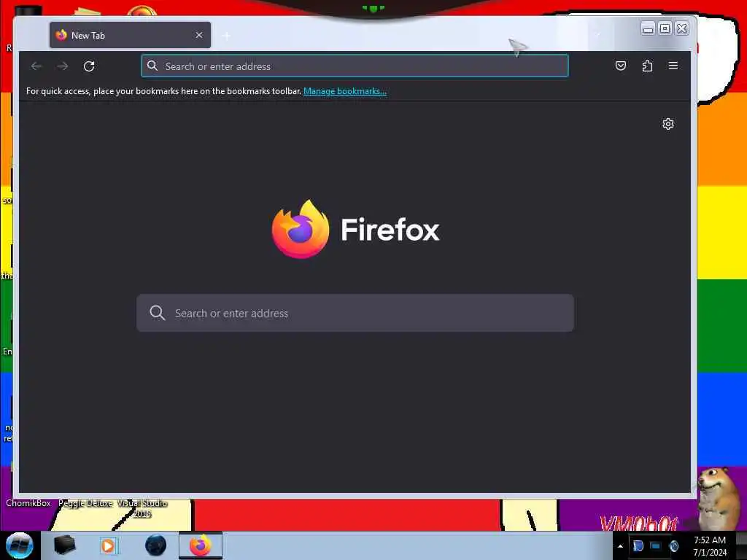747x560 pixels.
Task: Open the dark blue globe taskbar icon
Action: [155, 545]
